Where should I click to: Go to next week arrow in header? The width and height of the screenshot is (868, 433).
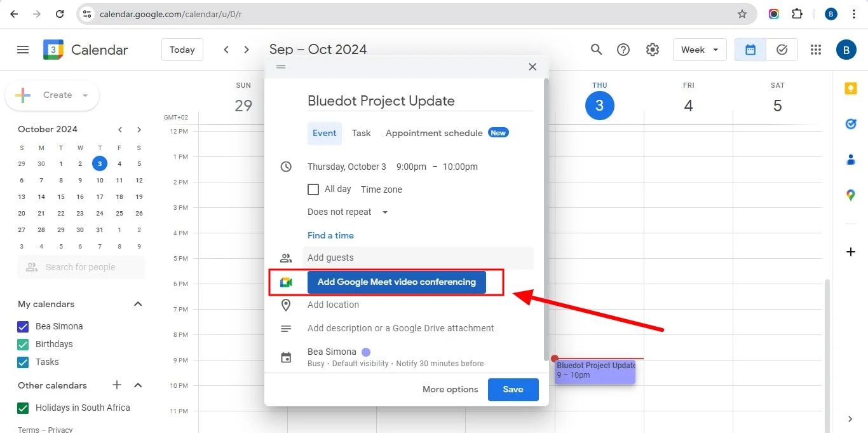pyautogui.click(x=247, y=50)
